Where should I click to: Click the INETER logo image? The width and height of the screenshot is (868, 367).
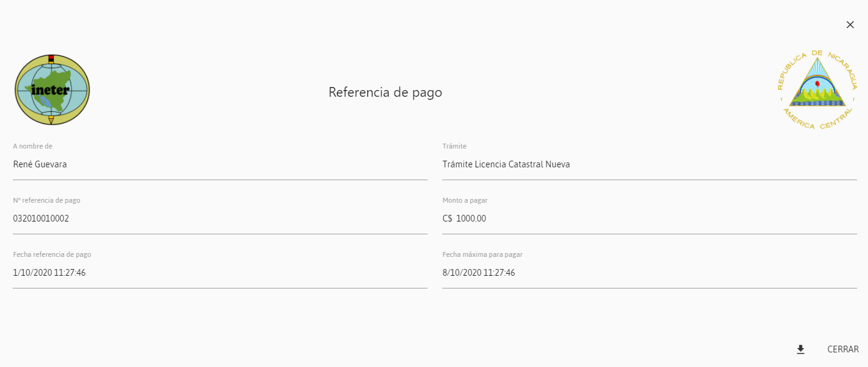coord(52,90)
